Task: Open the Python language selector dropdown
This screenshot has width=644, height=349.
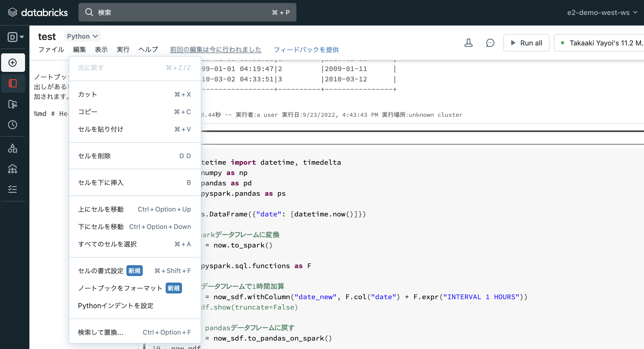Action: (83, 36)
